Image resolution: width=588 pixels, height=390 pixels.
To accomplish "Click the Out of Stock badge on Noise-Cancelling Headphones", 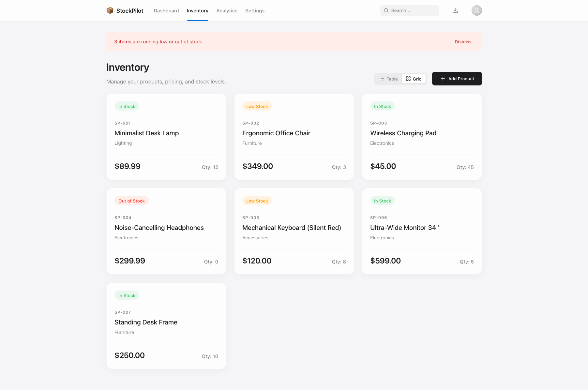I will click(x=131, y=201).
